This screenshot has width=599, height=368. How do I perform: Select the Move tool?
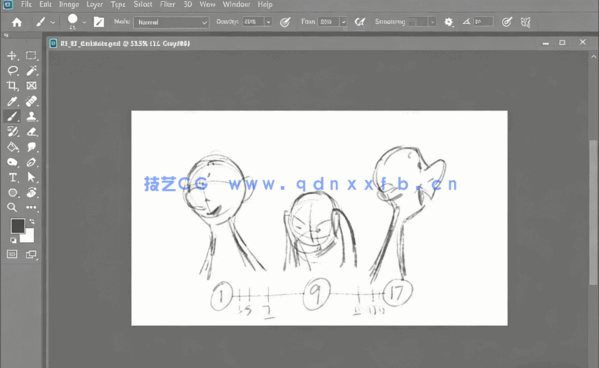click(x=12, y=55)
